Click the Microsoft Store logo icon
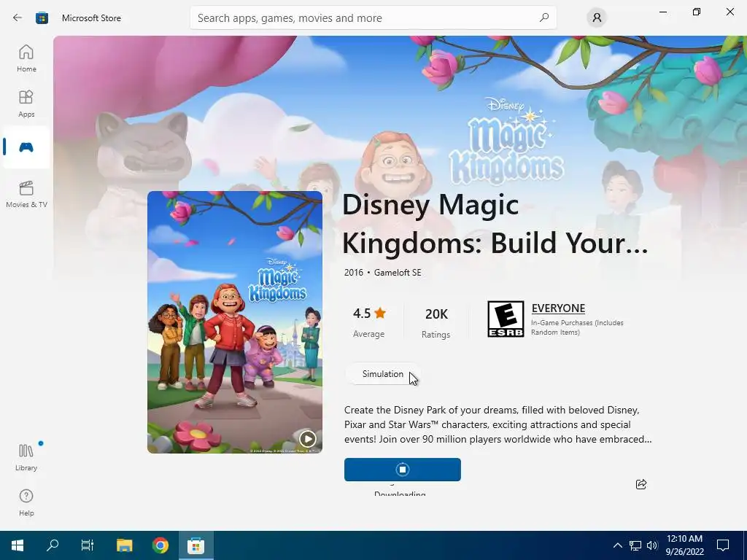747x560 pixels. [42, 18]
